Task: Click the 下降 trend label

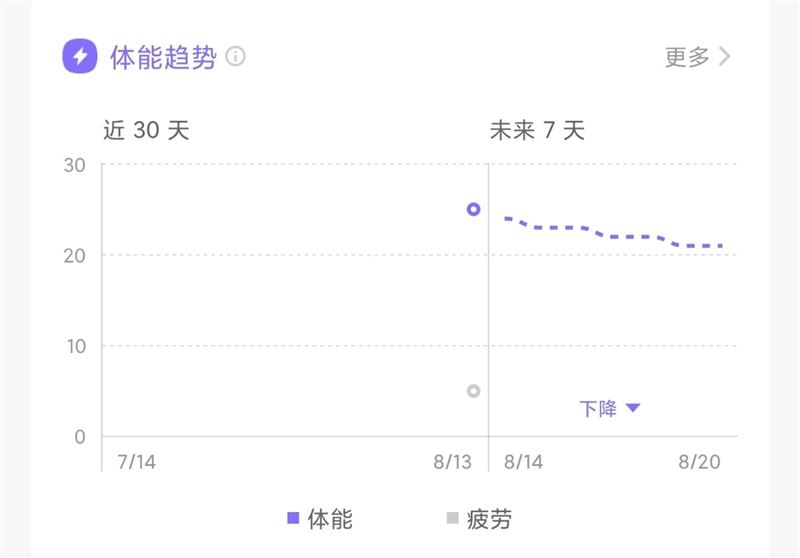Action: (598, 408)
